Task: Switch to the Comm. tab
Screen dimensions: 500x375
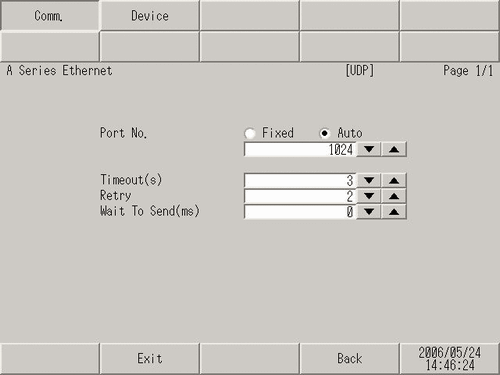Action: point(49,15)
